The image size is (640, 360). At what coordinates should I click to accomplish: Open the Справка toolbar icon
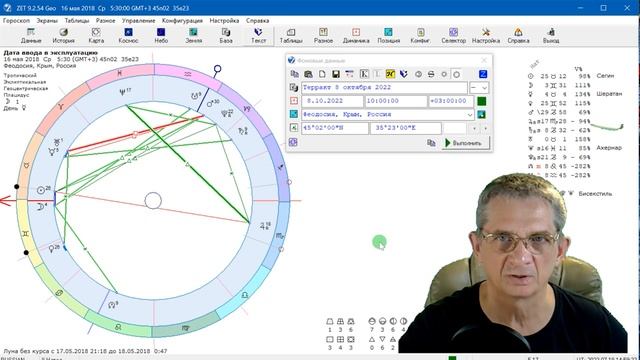click(518, 36)
